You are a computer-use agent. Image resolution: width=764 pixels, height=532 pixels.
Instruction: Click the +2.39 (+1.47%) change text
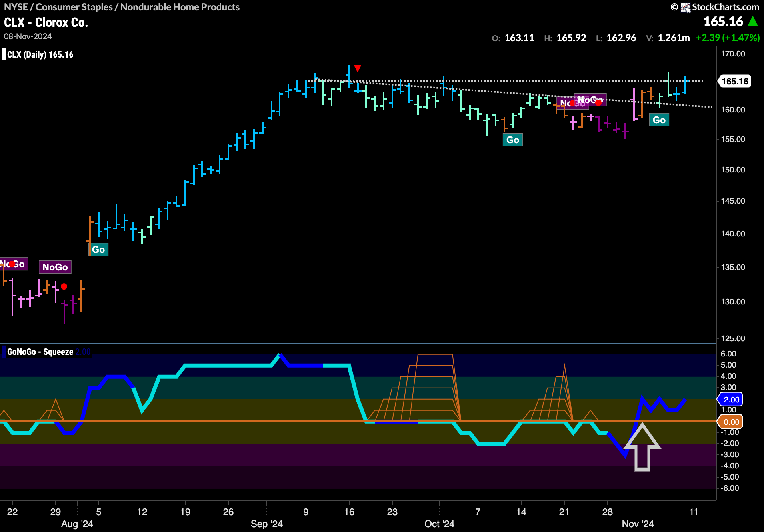pos(728,38)
